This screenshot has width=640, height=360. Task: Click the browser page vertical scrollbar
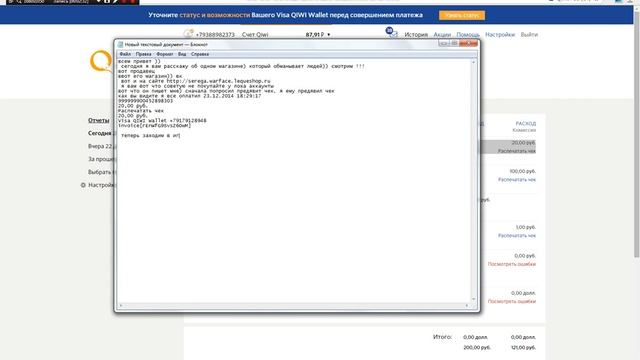(636, 135)
